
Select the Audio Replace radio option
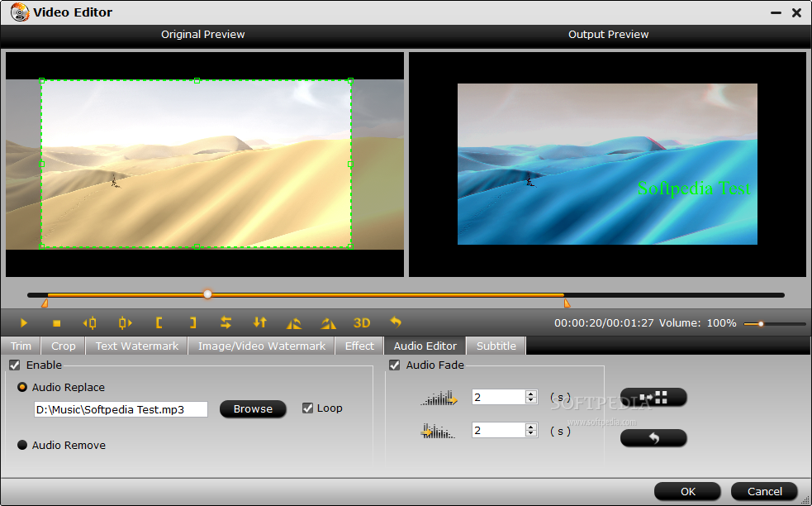click(22, 387)
